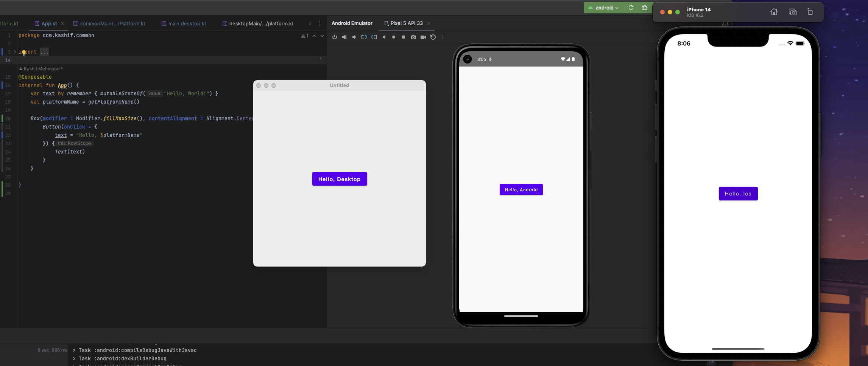Start emulator screen recording video icon
This screenshot has height=366, width=868.
click(423, 37)
